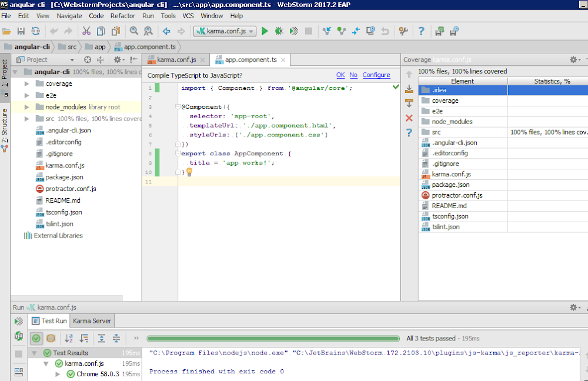
Task: Click the Statistics, % column header
Action: click(x=548, y=81)
